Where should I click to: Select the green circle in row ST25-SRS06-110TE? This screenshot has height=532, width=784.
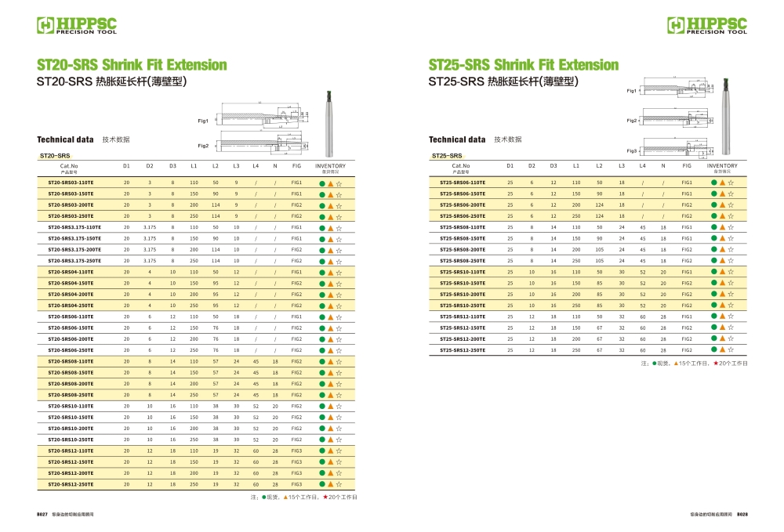click(714, 183)
